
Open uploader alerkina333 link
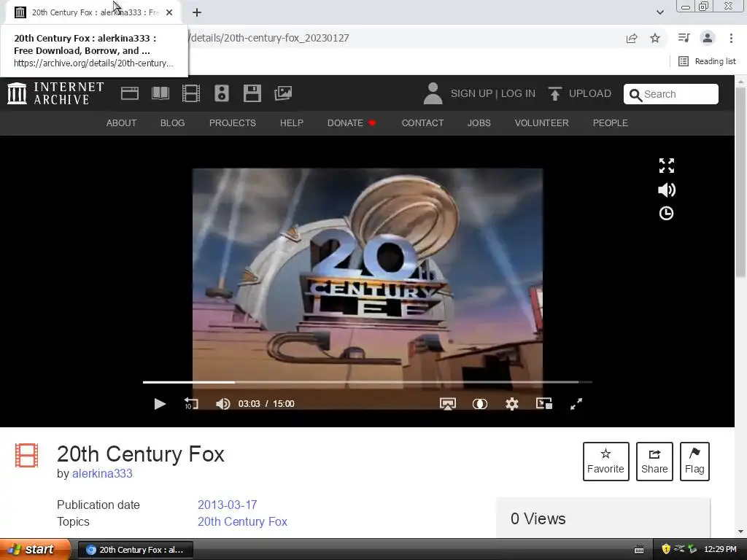click(x=102, y=474)
